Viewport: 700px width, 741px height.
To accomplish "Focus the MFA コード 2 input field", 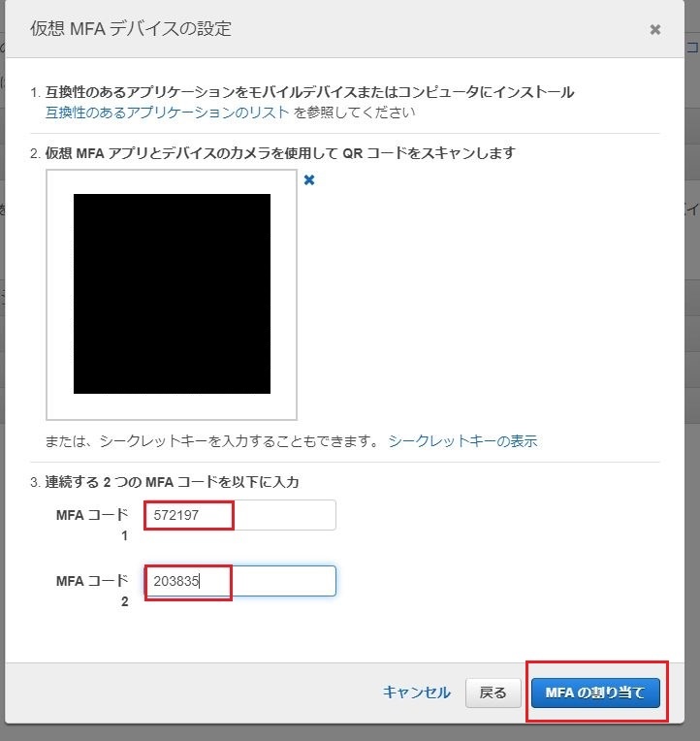I will [x=239, y=581].
